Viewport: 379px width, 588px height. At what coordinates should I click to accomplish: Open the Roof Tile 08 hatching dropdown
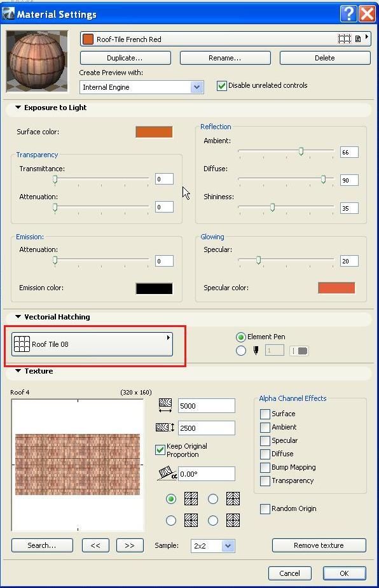point(92,344)
